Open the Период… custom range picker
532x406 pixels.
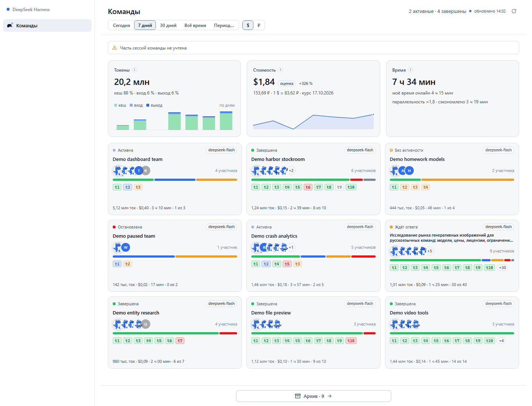tap(224, 25)
